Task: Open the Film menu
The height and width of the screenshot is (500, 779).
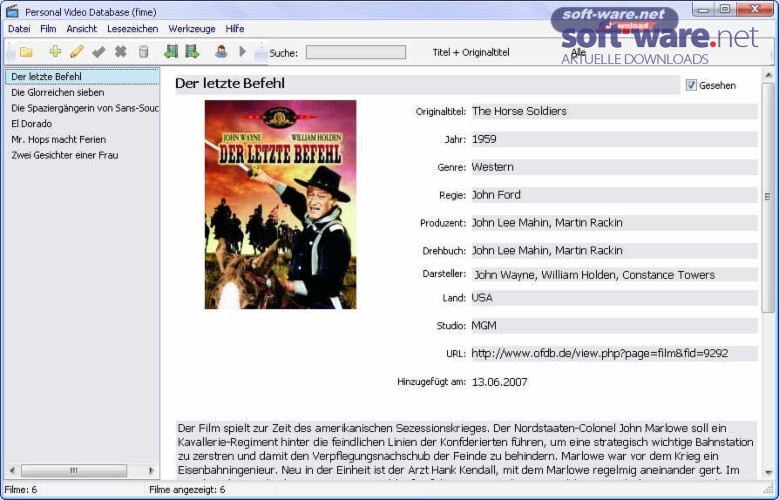Action: tap(48, 29)
